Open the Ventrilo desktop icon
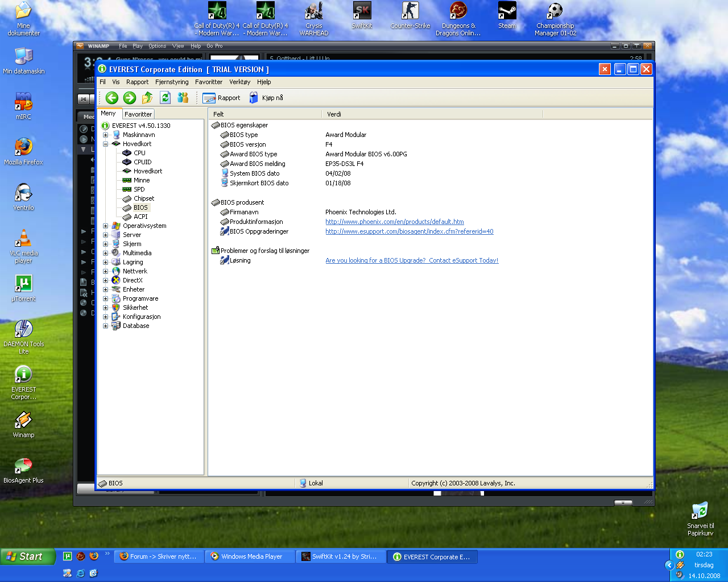The image size is (728, 582). [x=23, y=197]
